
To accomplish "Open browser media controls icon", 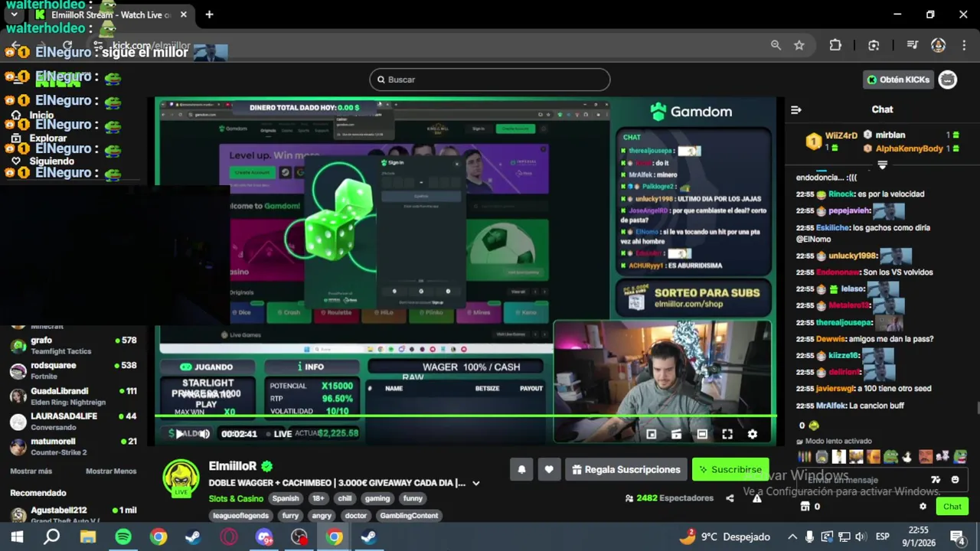I will point(912,46).
